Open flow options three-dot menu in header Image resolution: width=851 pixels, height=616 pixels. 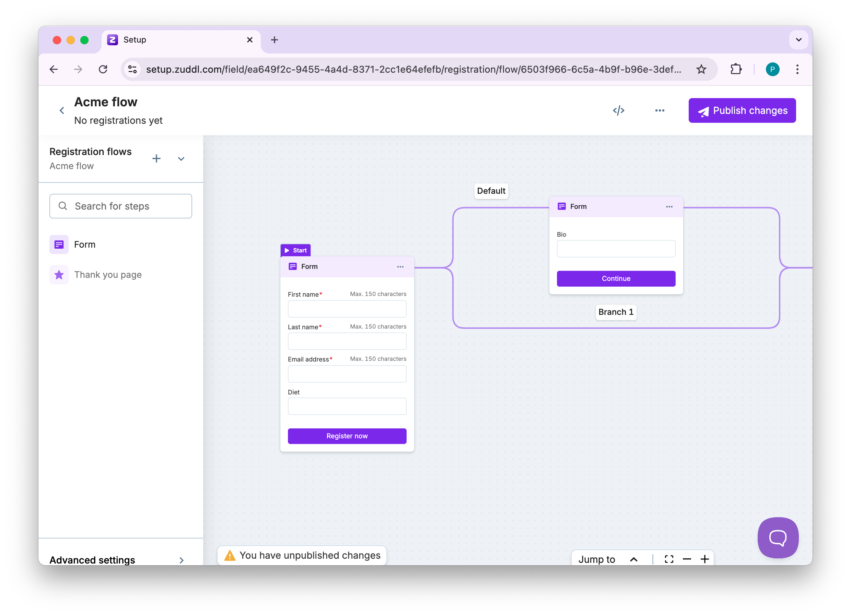pos(660,110)
